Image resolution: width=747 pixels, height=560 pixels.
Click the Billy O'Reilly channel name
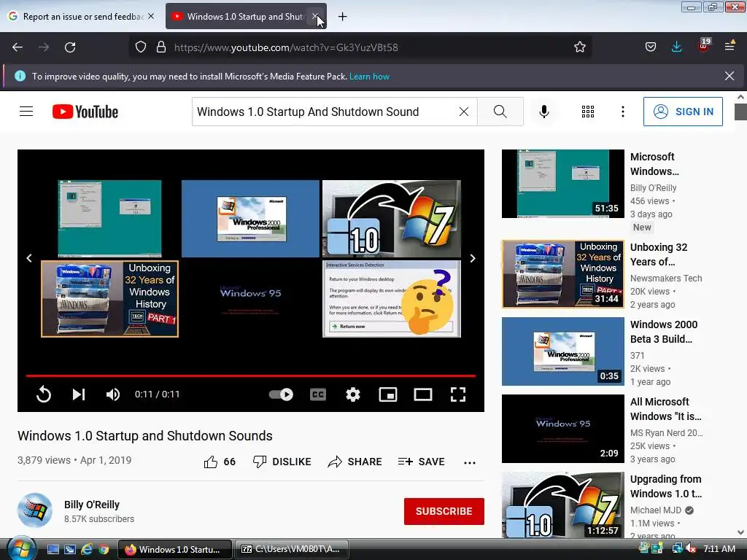tap(92, 505)
